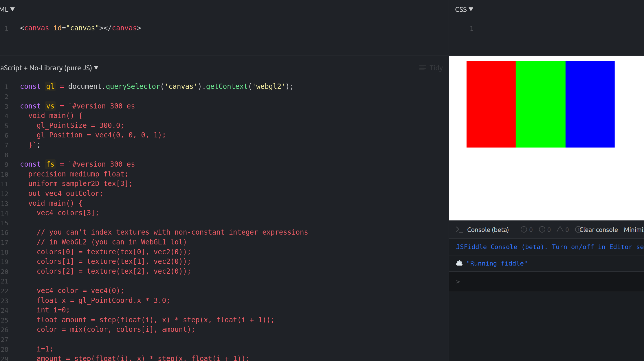Open the HTML panel dropdown menu
This screenshot has width=644, height=361.
[12, 9]
